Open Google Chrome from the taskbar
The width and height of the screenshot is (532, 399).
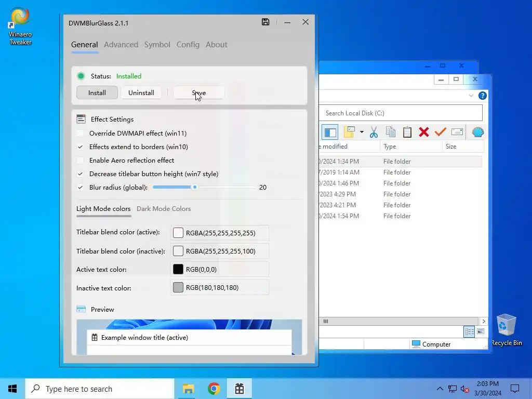[x=214, y=389]
